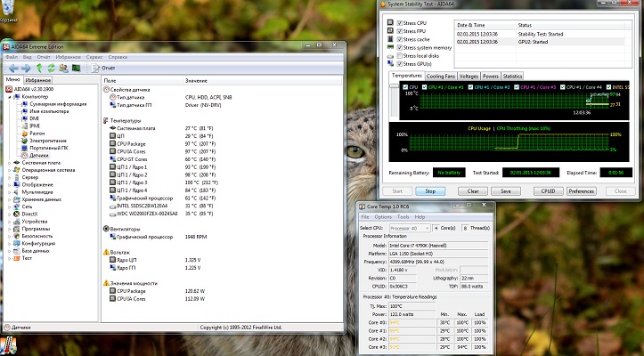Expand the Операционная система tree node
Screen dimensions: 644x356
click(x=9, y=170)
